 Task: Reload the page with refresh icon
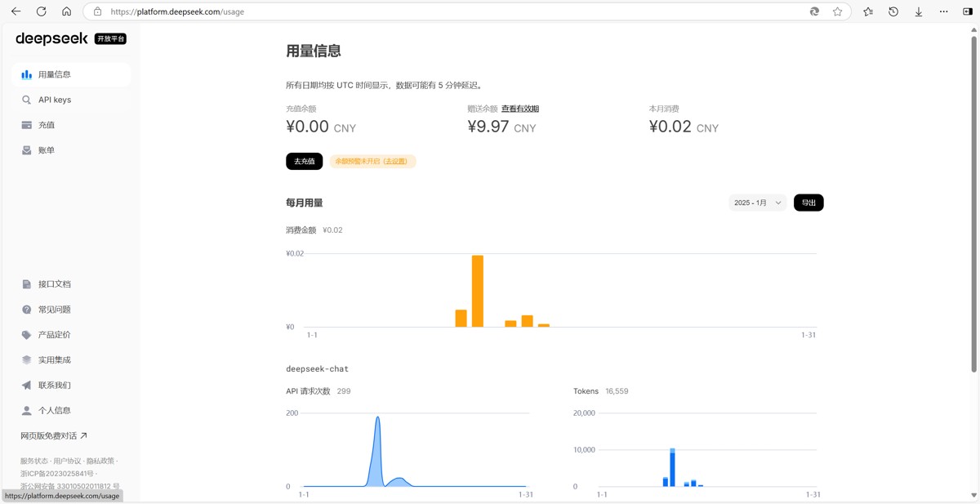42,11
